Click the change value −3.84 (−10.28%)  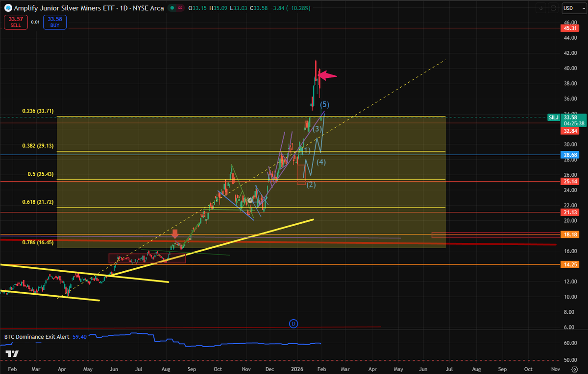291,8
